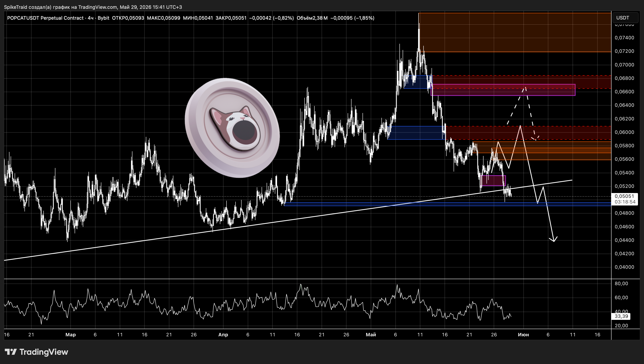Click the TradingView logo at the bottom

pos(37,352)
